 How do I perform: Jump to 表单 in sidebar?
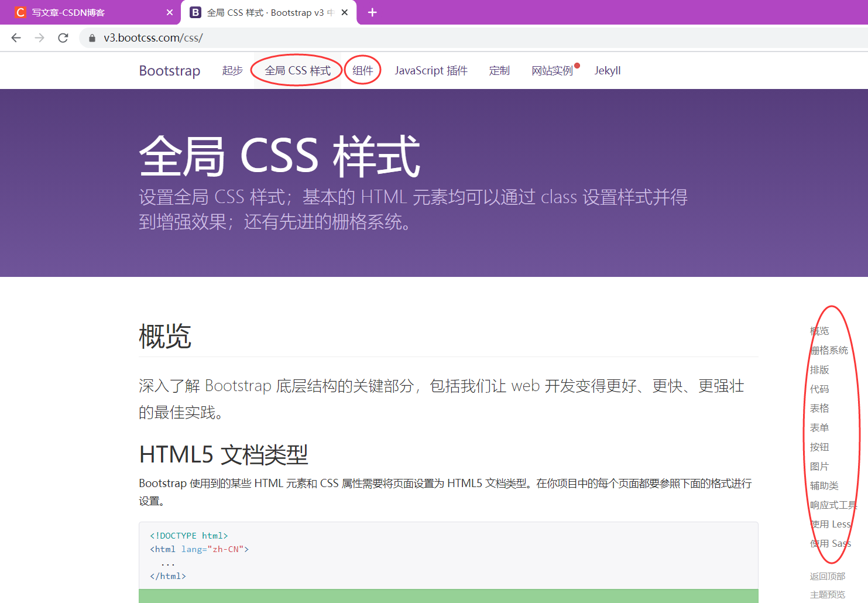coord(819,427)
